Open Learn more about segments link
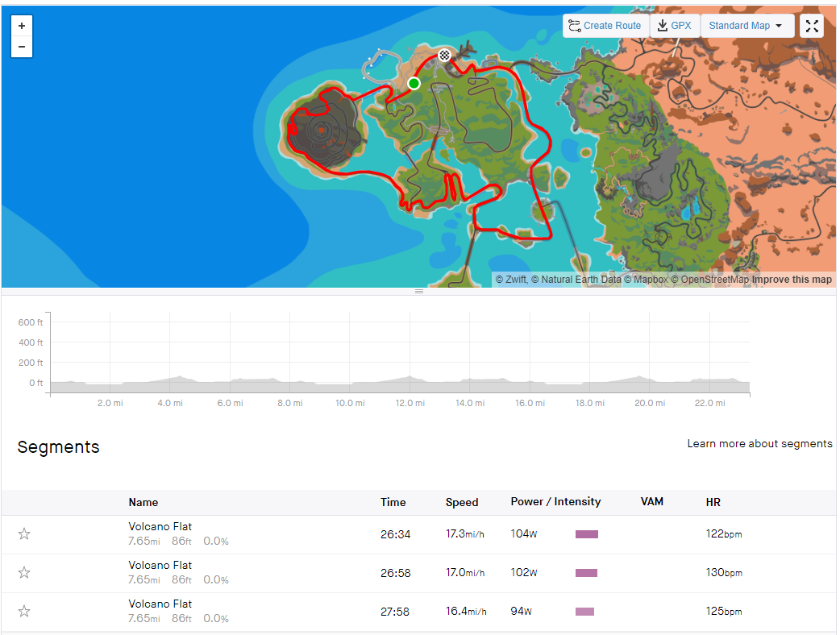 click(x=759, y=444)
